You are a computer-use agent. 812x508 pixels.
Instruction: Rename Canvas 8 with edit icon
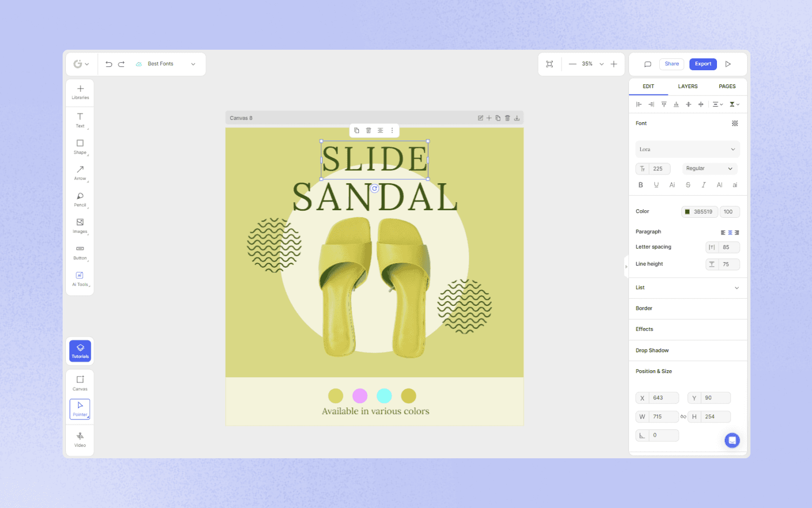pos(481,118)
